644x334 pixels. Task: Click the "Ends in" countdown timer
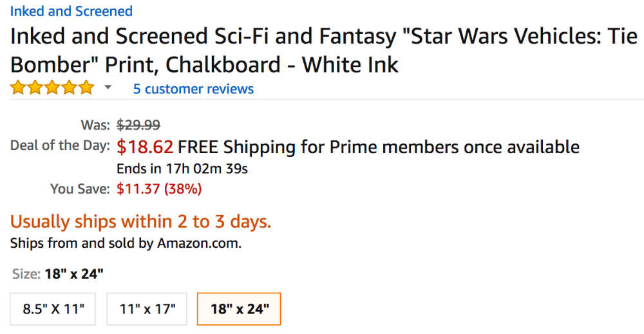(x=182, y=169)
